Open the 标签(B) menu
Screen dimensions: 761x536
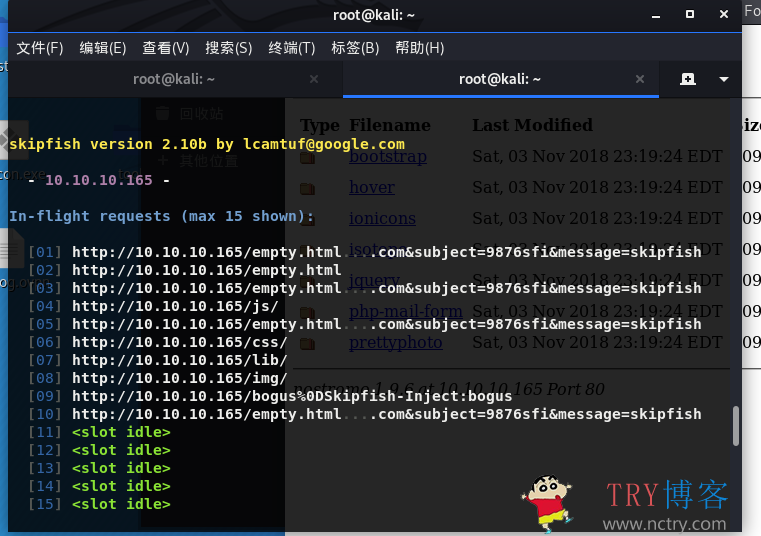[x=355, y=48]
